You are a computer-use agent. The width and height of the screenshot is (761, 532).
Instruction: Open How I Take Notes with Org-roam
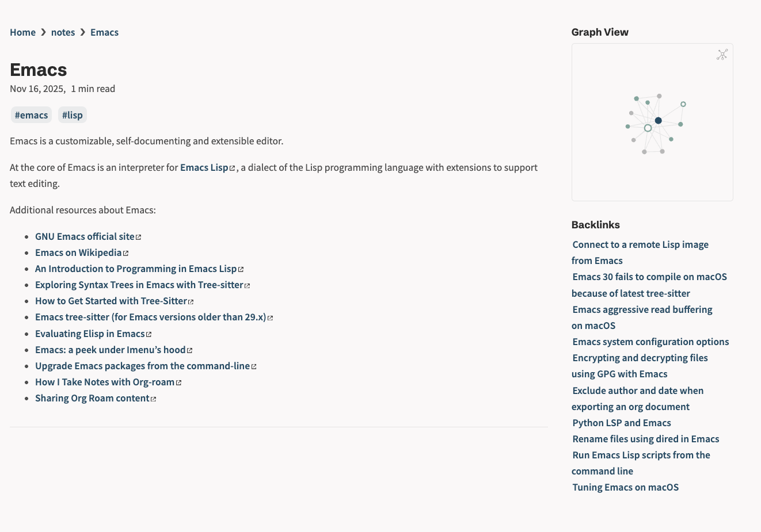(104, 382)
